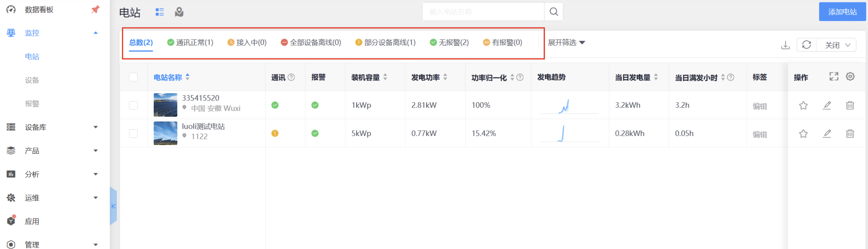Open the luoli测试电站 station thumbnail
Viewport: 868px width, 249px height.
165,133
